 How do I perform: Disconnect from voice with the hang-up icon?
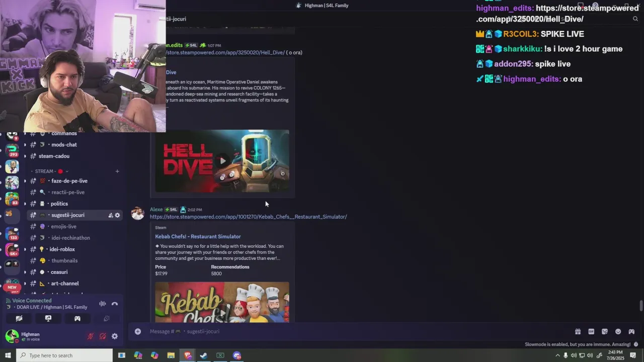115,304
